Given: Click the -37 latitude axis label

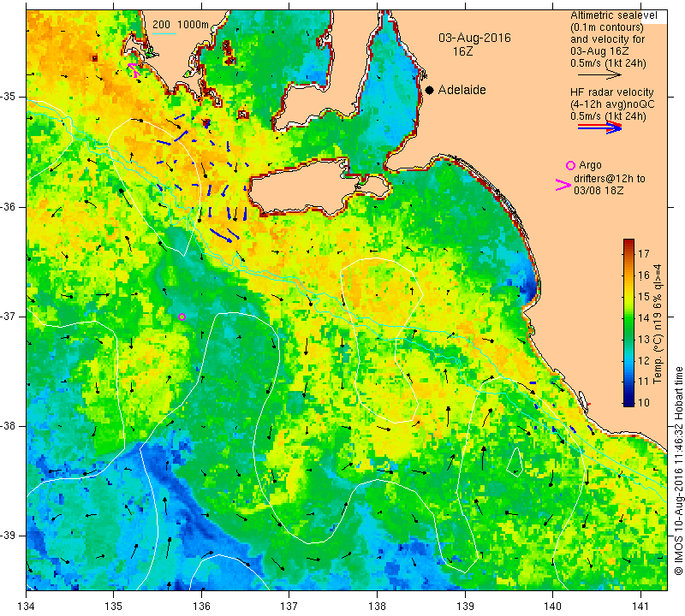Looking at the screenshot, I should [x=8, y=316].
